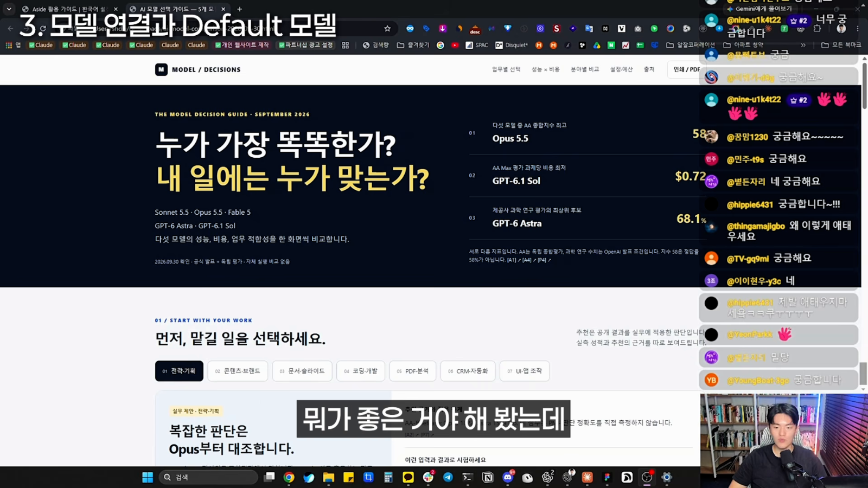Select the 03 문서·슬라이드 tab
The image size is (868, 488).
[302, 371]
